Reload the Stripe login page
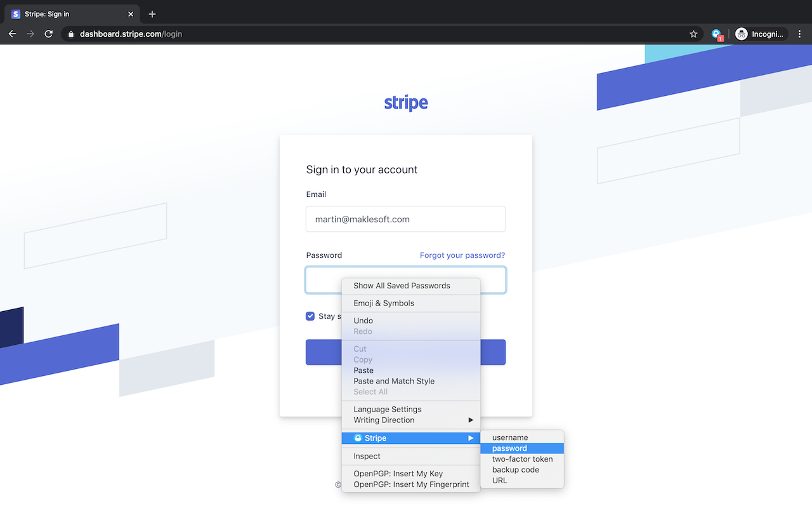This screenshot has width=812, height=508. pyautogui.click(x=48, y=34)
